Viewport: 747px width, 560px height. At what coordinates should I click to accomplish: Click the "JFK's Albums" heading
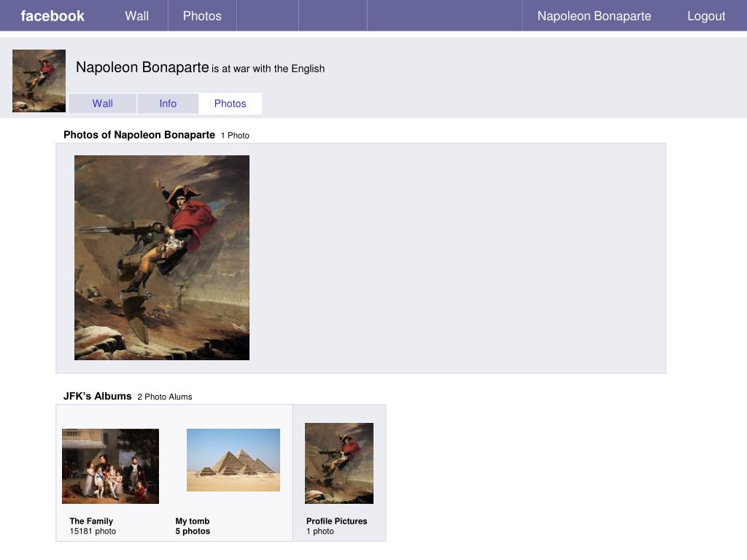pos(98,396)
